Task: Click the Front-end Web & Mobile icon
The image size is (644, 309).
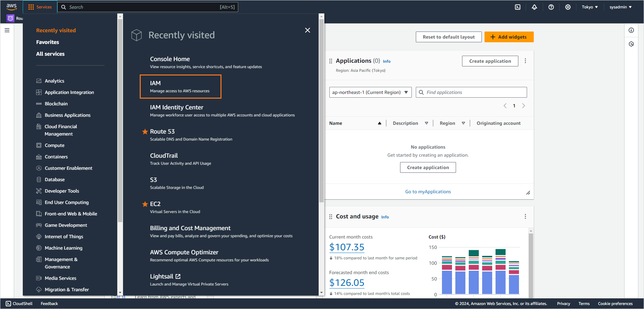Action: tap(39, 214)
